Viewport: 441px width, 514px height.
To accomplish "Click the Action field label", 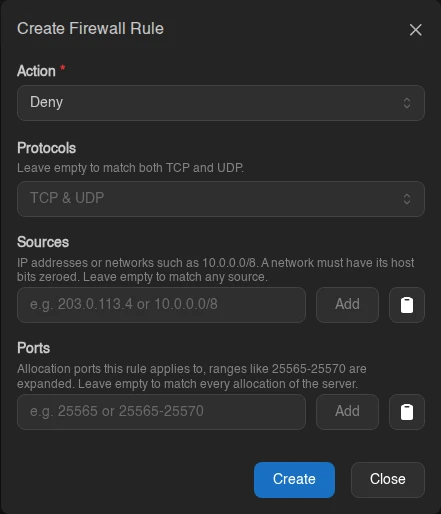I will [36, 71].
